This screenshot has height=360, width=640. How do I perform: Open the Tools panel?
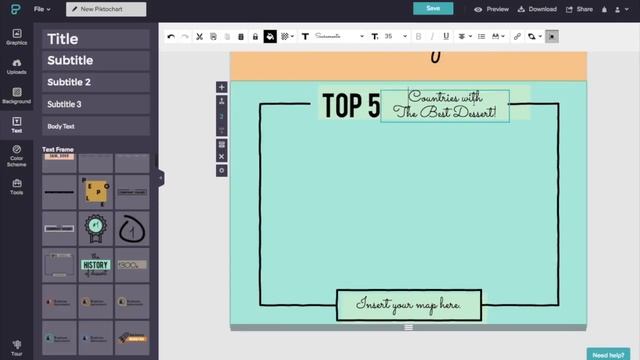tap(17, 187)
